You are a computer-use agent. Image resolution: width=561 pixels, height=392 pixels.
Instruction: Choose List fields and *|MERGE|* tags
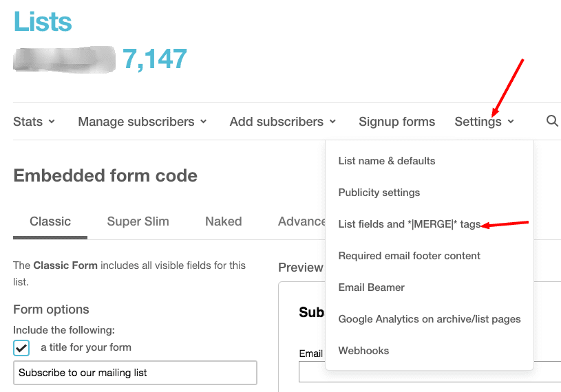click(410, 224)
